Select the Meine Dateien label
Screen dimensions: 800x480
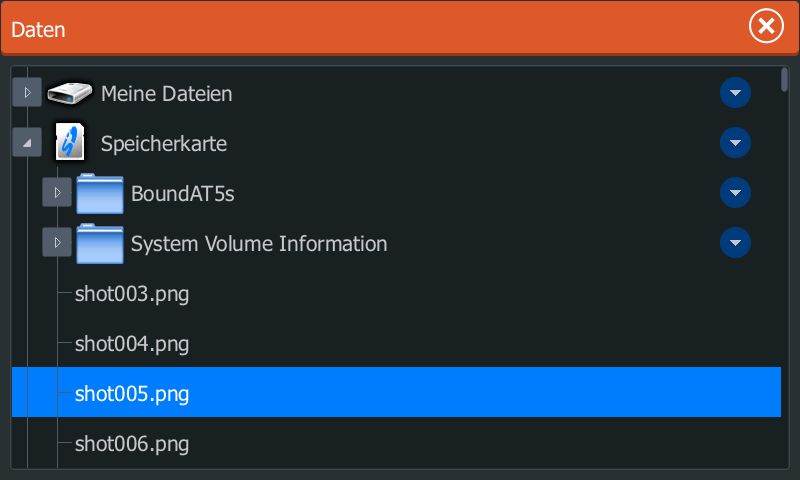tap(166, 94)
